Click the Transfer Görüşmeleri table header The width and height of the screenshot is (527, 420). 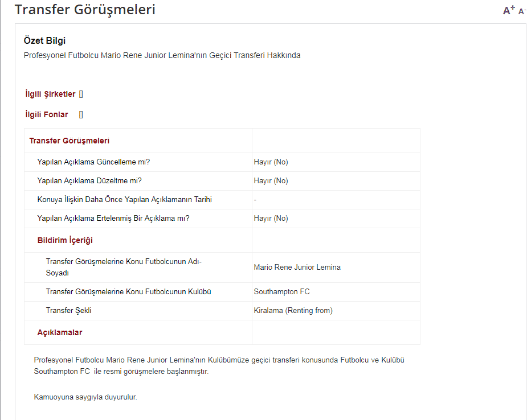(x=70, y=141)
